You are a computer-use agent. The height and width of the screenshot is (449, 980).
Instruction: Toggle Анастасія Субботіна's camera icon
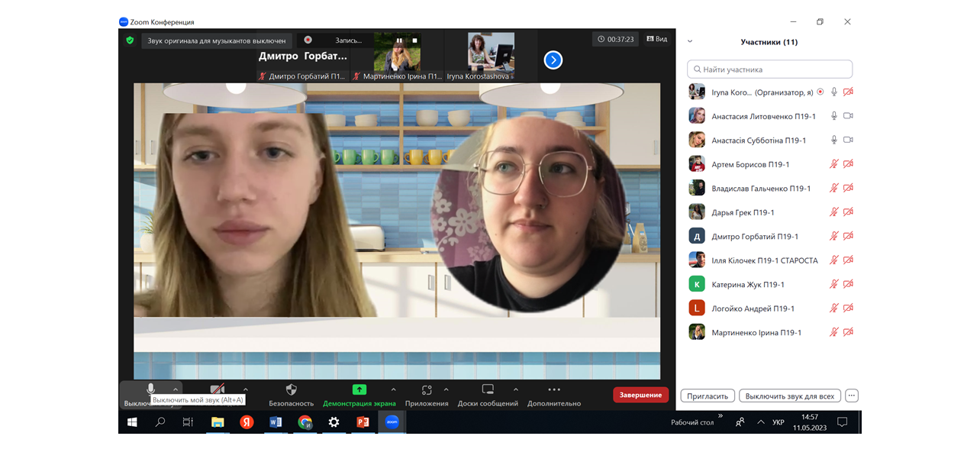click(x=848, y=140)
